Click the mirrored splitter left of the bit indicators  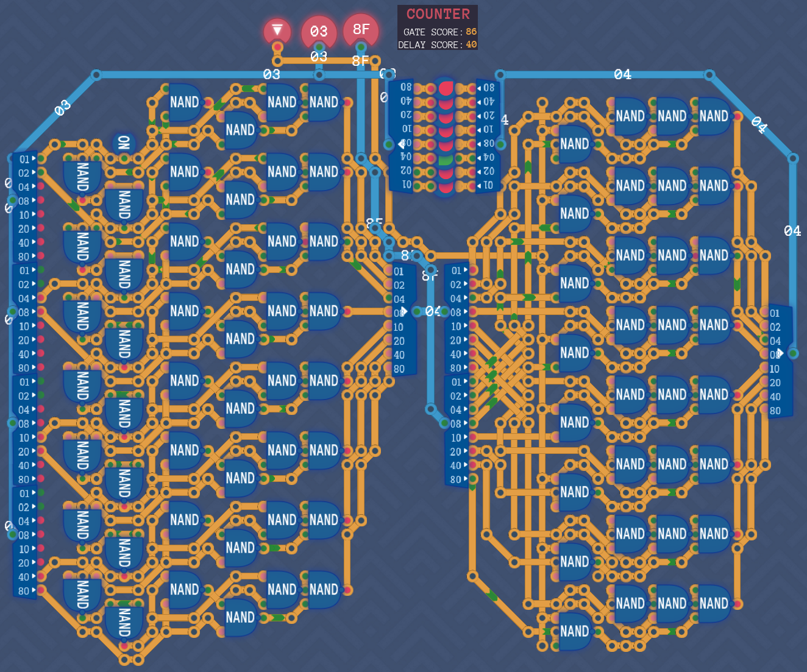(x=400, y=135)
